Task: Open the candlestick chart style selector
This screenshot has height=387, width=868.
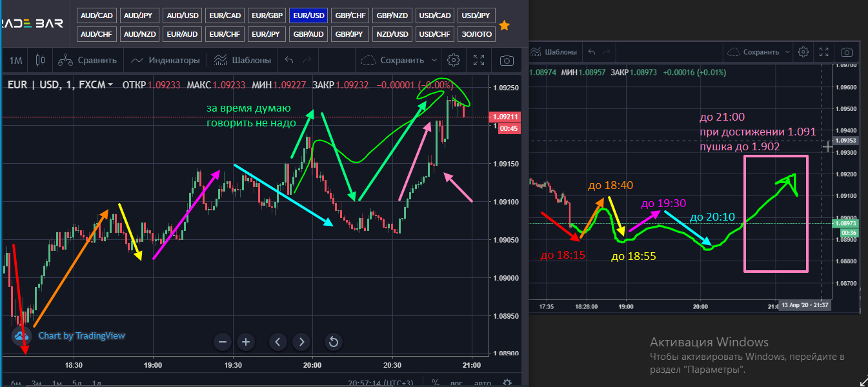Action: point(41,60)
